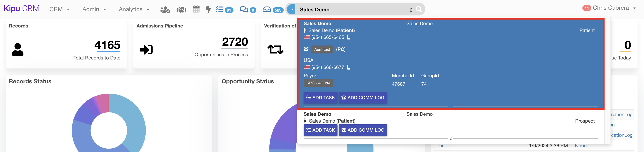644x152 pixels.
Task: Click the magnifier search icon
Action: [418, 9]
